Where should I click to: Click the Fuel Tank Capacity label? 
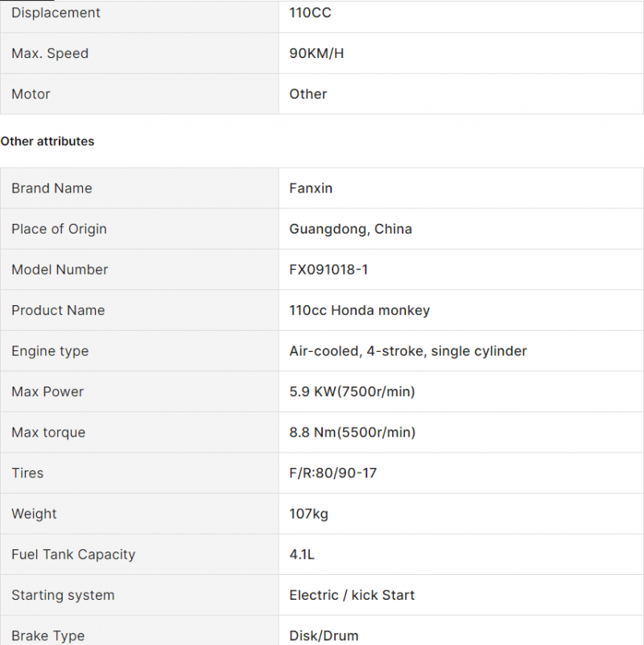click(x=73, y=555)
